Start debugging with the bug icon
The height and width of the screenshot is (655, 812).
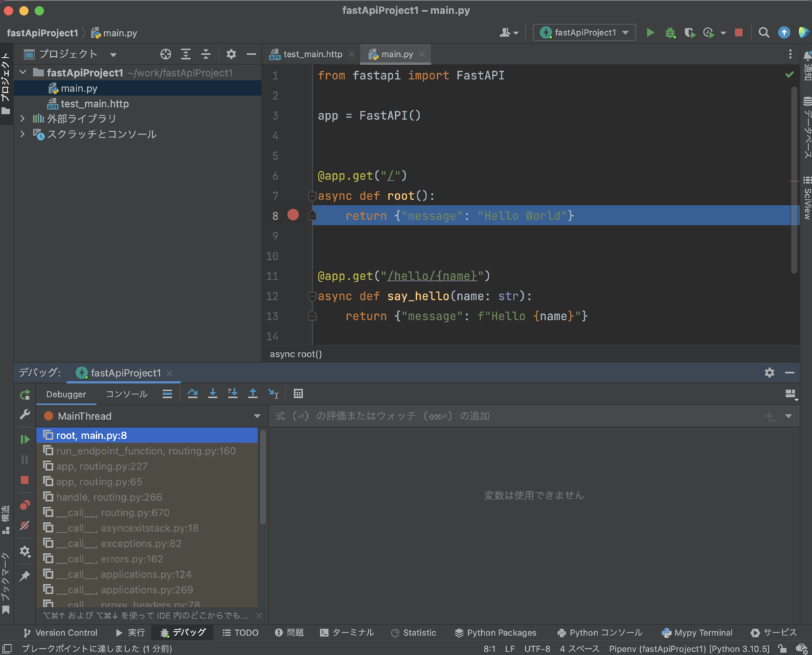(x=670, y=32)
